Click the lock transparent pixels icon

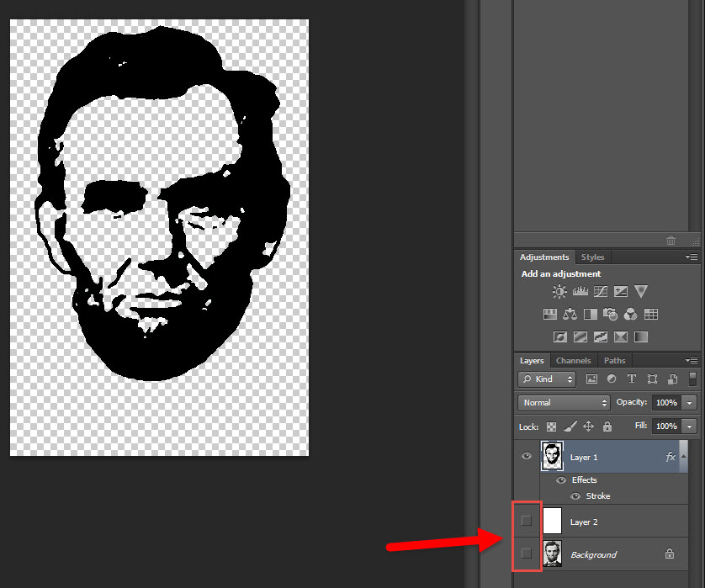tap(552, 426)
